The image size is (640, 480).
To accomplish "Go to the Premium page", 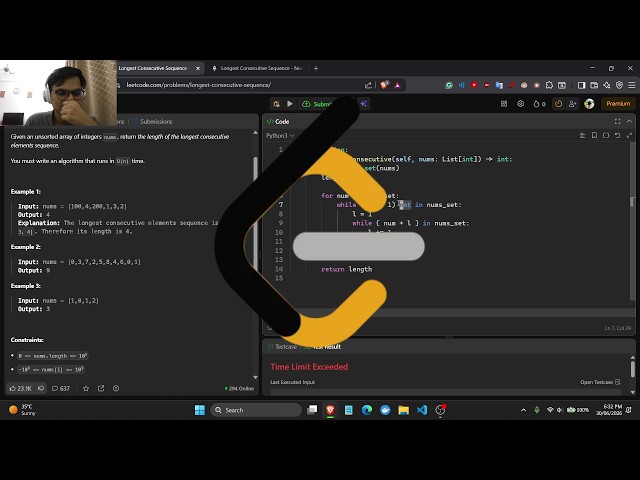I will pyautogui.click(x=618, y=104).
